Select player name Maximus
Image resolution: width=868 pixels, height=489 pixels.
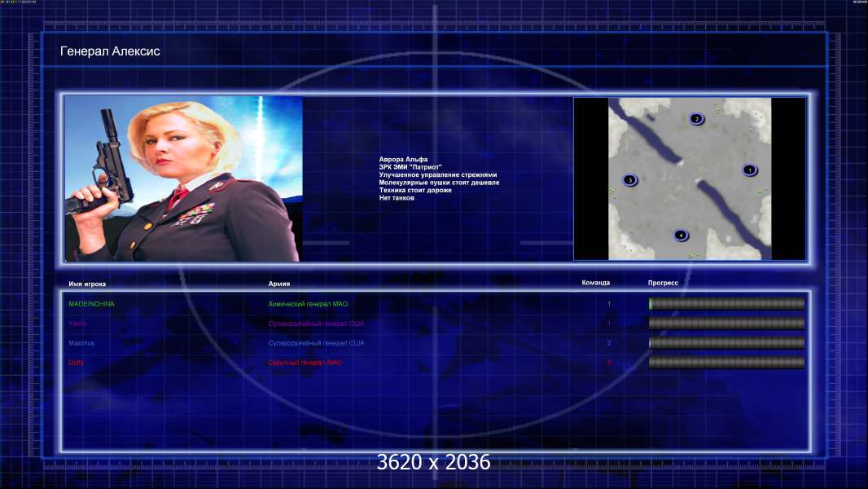click(x=81, y=343)
